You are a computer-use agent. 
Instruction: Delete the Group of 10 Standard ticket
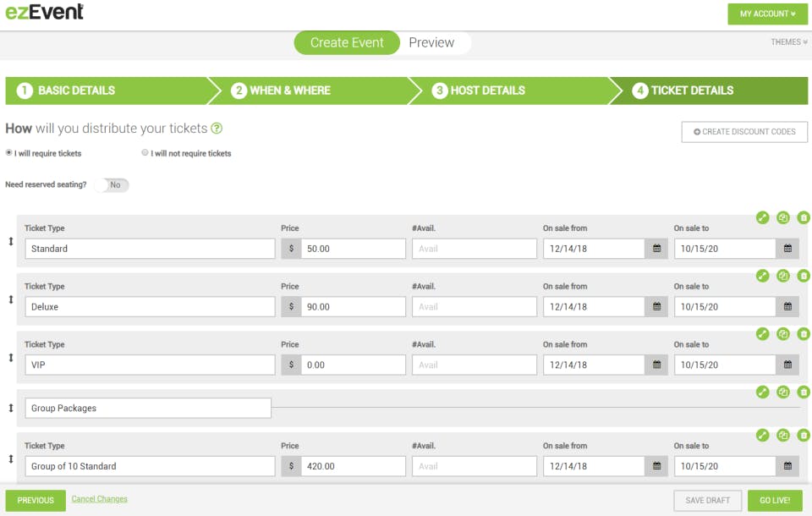[x=804, y=435]
